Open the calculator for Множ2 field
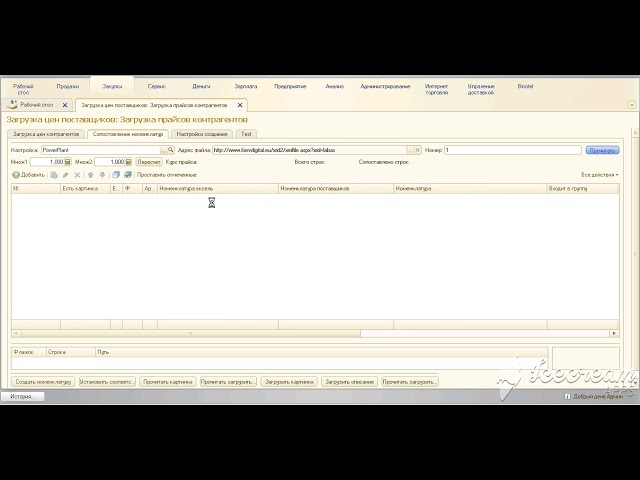Viewport: 640px width, 480px height. [x=128, y=162]
